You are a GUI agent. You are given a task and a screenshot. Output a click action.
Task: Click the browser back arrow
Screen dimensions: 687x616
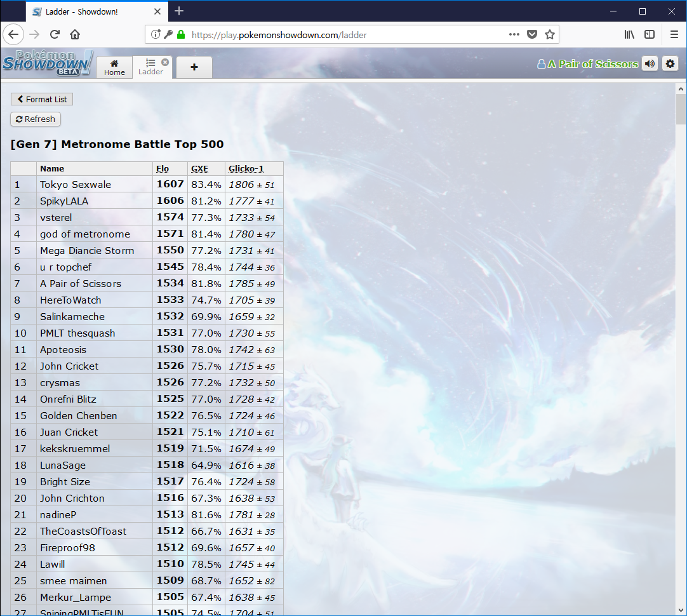click(x=14, y=35)
